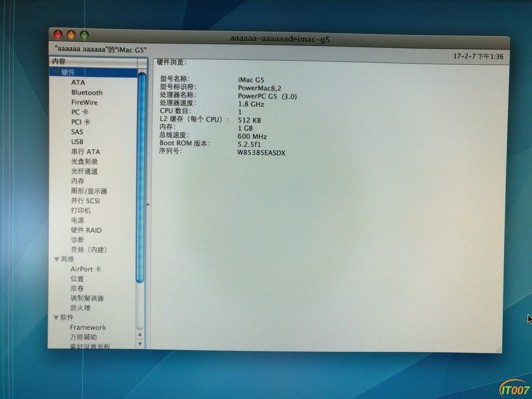
Task: Click the Boot ROM version 5.2.5f1
Action: click(249, 144)
